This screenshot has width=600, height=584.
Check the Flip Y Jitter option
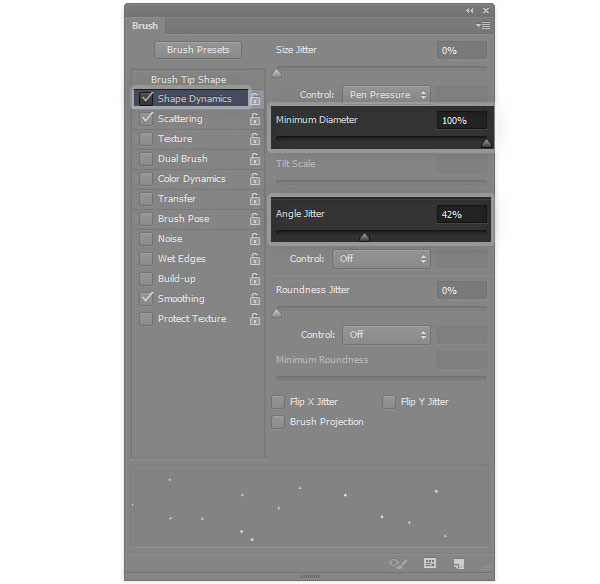389,402
